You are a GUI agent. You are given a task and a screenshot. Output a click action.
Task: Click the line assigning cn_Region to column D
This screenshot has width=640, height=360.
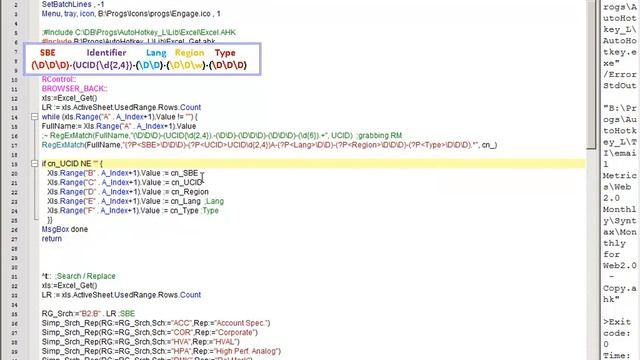pyautogui.click(x=128, y=192)
